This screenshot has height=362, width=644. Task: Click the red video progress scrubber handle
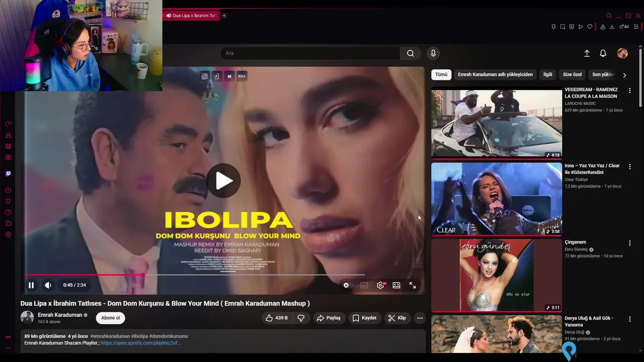click(x=143, y=275)
